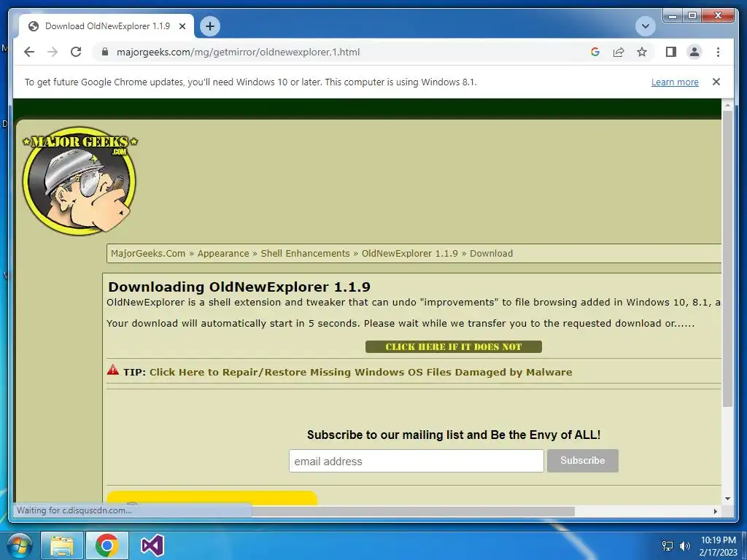
Task: Open a new tab with the plus button
Action: [210, 26]
